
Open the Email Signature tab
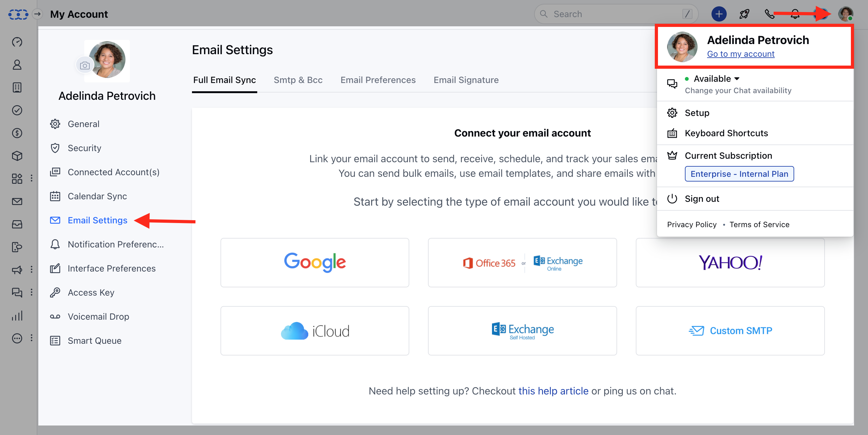466,80
